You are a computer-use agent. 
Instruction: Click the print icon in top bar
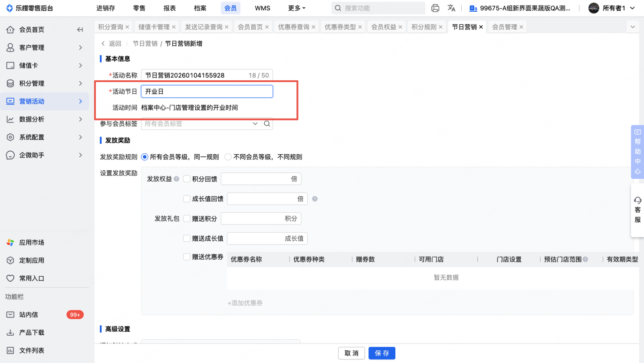coord(435,8)
